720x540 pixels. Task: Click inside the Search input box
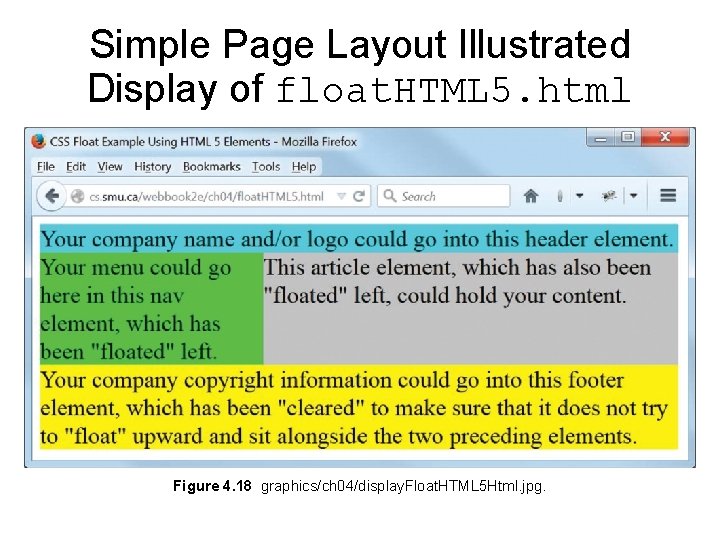444,196
